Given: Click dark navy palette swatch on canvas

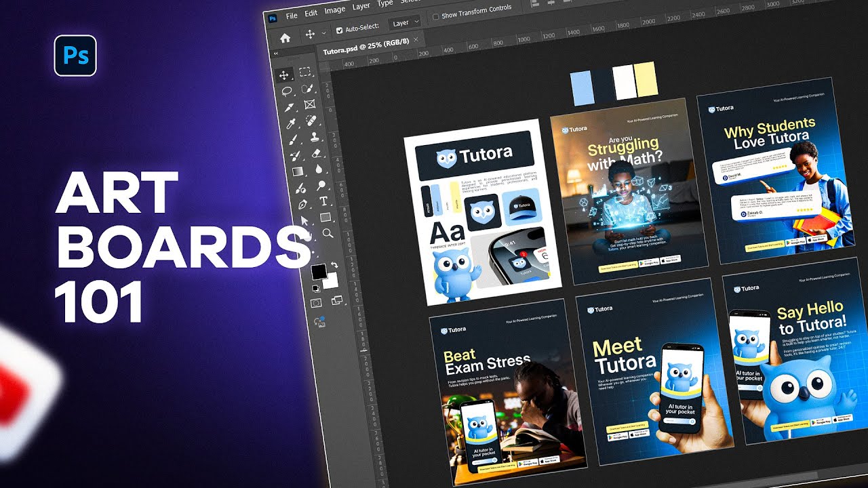Looking at the screenshot, I should point(604,85).
